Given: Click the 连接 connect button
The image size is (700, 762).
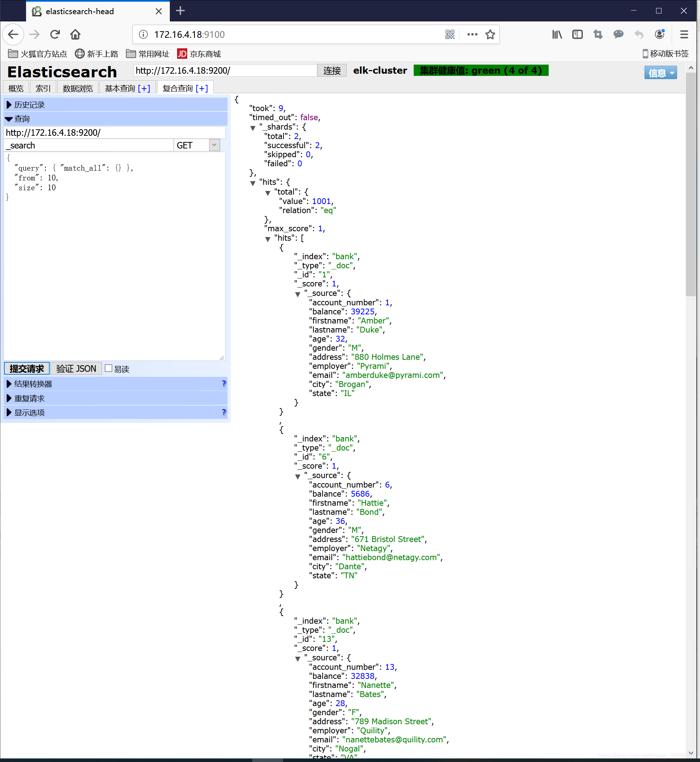Looking at the screenshot, I should coord(332,70).
